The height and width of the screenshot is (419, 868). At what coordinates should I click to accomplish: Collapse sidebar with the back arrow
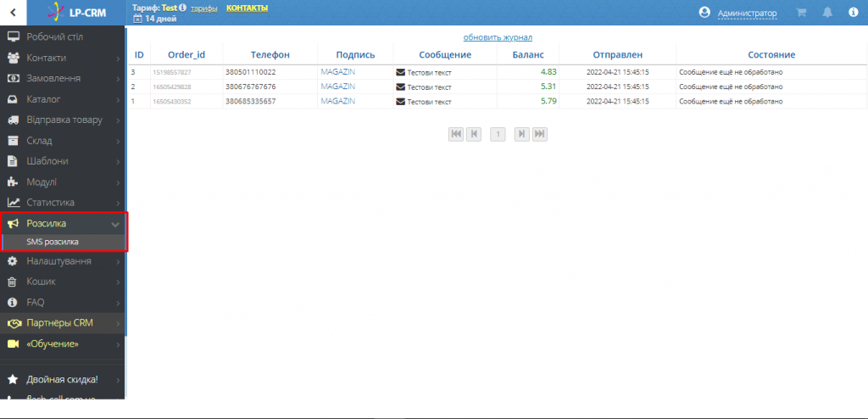[14, 13]
